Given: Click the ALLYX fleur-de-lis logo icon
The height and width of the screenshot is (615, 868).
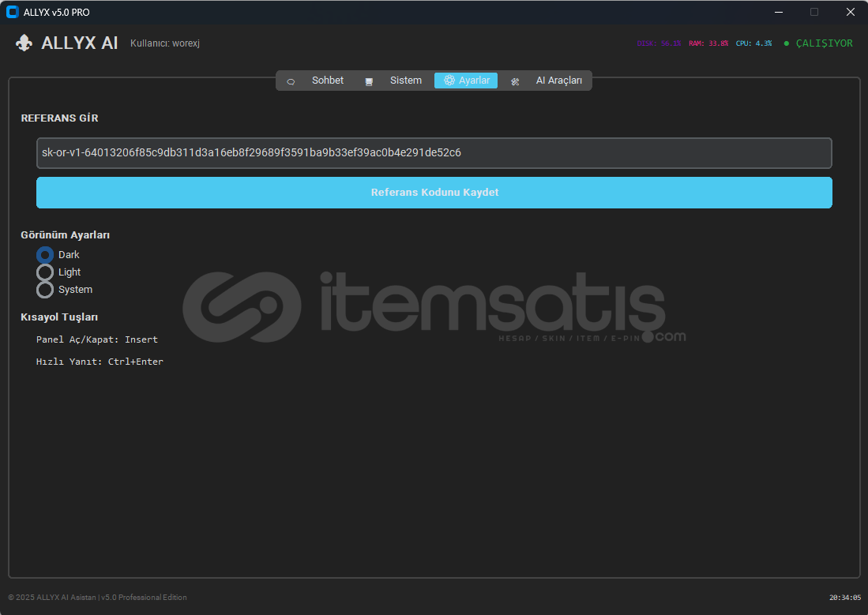Looking at the screenshot, I should (x=24, y=43).
